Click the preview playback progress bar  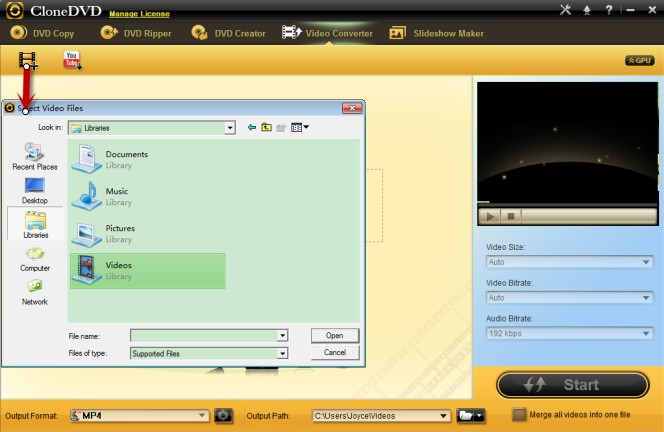(x=567, y=205)
